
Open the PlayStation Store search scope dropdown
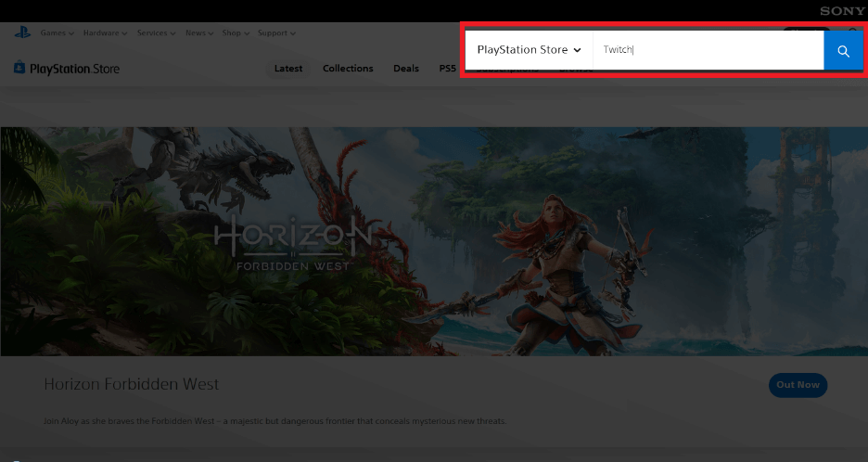click(529, 50)
